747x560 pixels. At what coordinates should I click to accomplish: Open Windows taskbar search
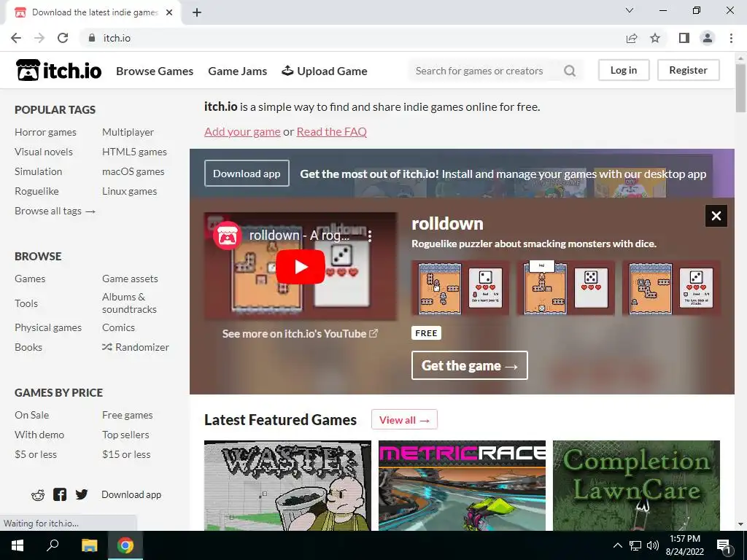(53, 545)
